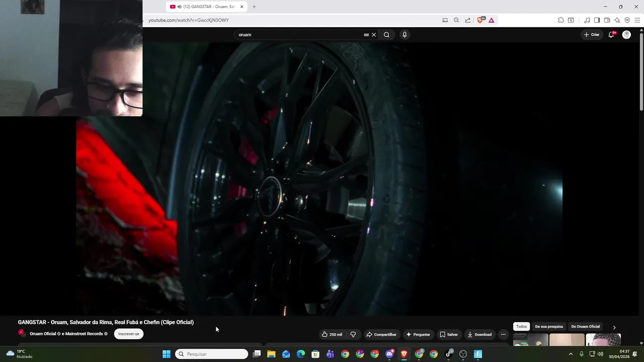Click the Criar button

(x=592, y=35)
